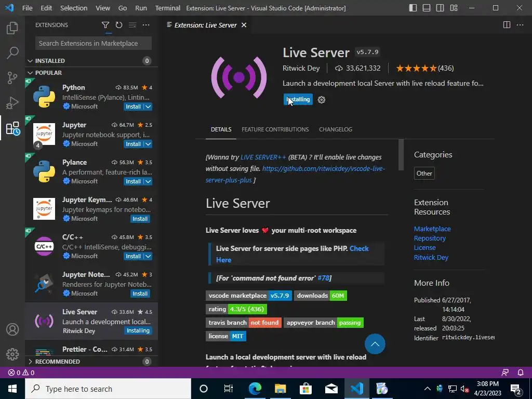This screenshot has height=399, width=532.
Task: Open the LIVE SERVER++ link
Action: click(x=263, y=157)
